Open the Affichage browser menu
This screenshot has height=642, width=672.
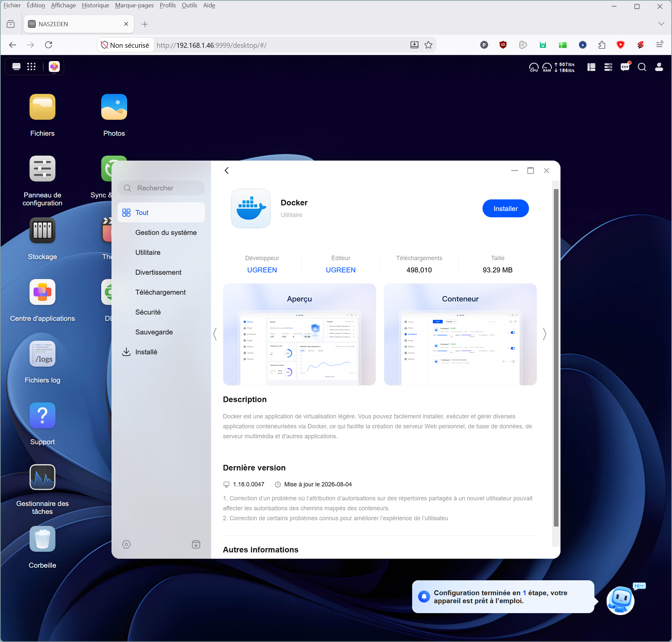pos(63,5)
